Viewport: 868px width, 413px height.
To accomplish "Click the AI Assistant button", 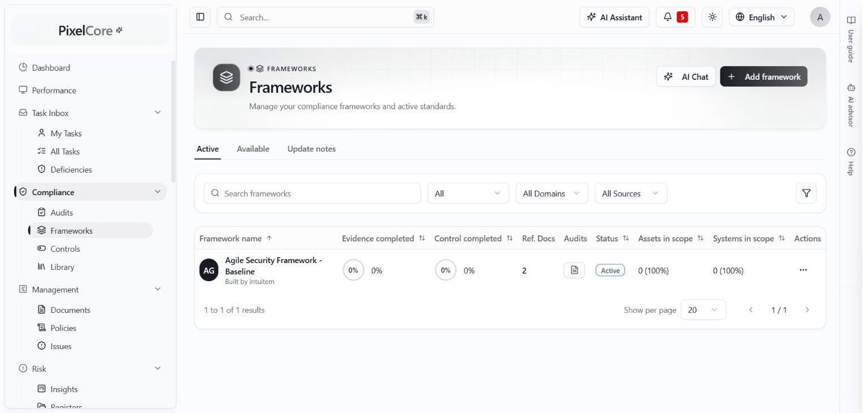I will click(614, 17).
